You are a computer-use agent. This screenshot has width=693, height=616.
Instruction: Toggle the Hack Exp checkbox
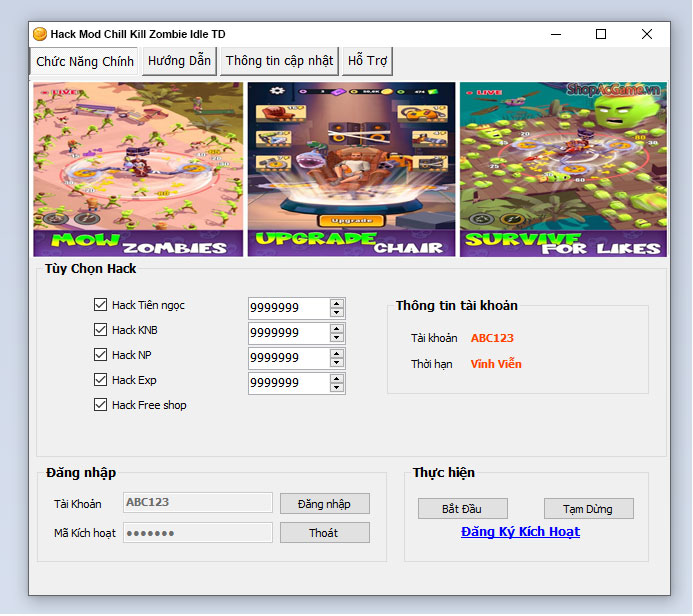tap(100, 380)
